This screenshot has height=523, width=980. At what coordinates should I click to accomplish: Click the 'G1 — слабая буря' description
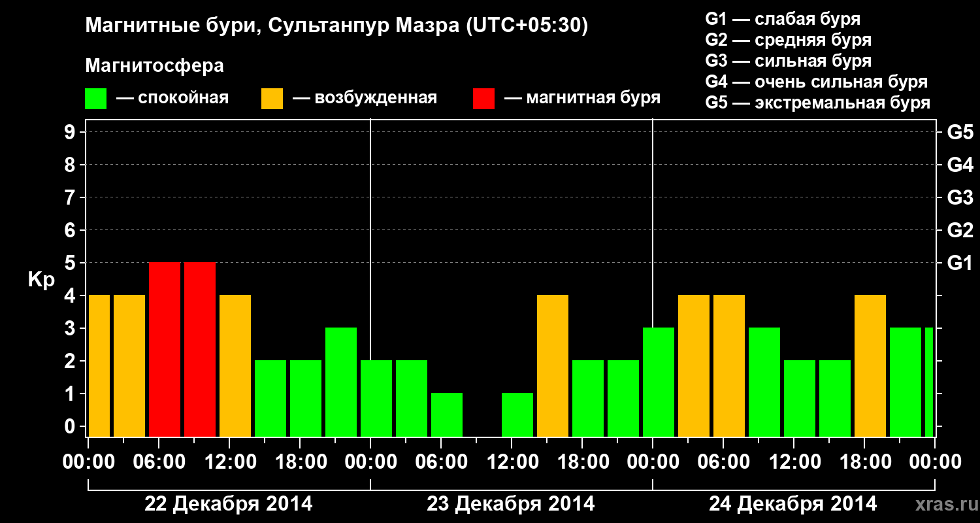(783, 19)
